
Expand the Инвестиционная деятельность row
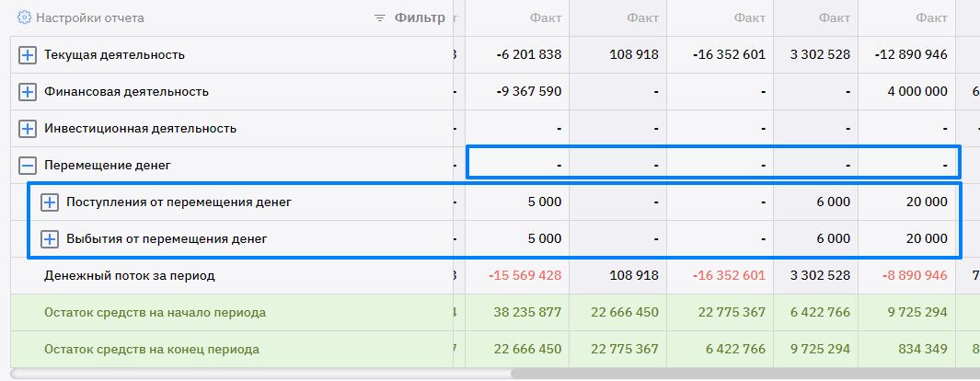(28, 129)
